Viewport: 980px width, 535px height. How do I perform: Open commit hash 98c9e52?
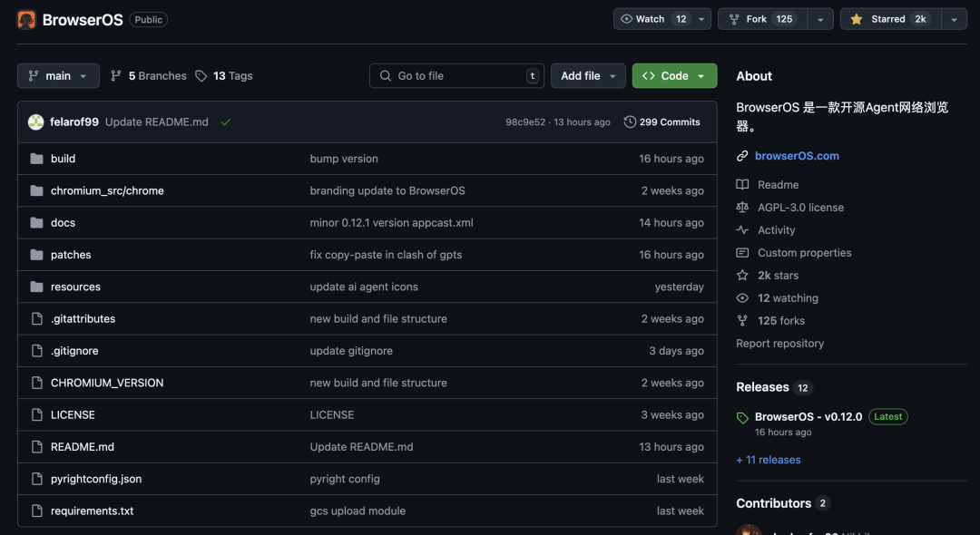(x=525, y=122)
